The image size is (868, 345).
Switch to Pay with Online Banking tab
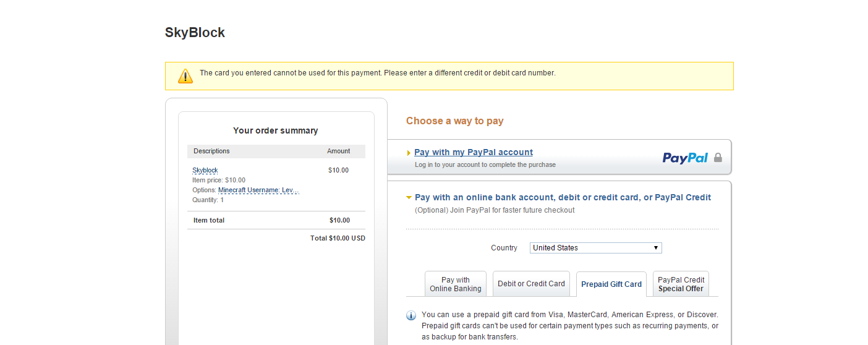456,284
